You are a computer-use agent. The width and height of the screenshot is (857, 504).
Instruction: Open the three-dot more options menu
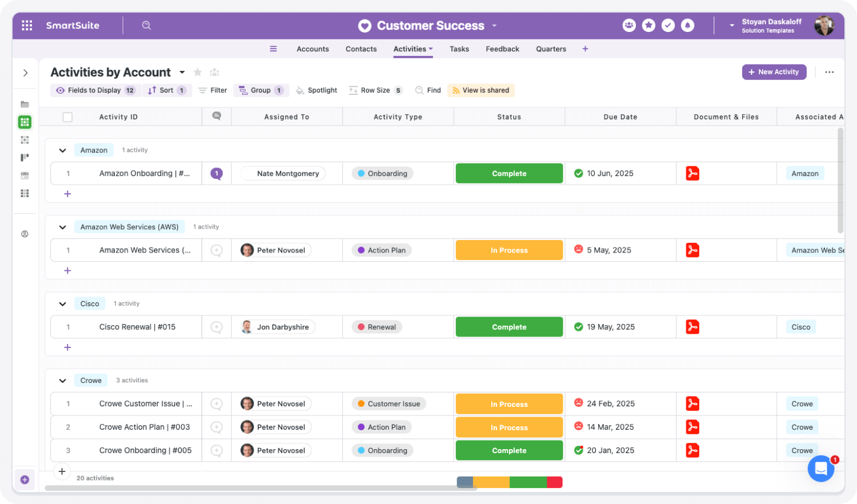coord(829,72)
